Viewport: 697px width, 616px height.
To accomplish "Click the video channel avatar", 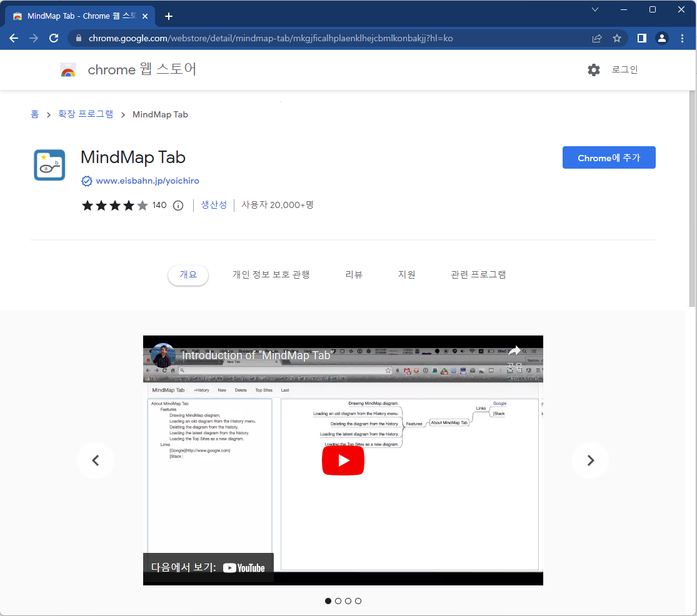I will point(163,355).
